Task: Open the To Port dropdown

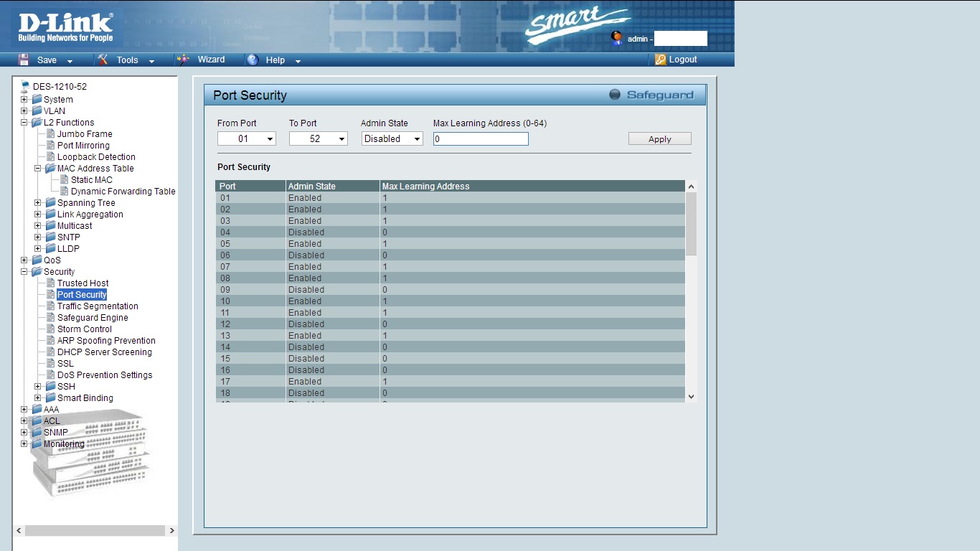Action: click(319, 138)
